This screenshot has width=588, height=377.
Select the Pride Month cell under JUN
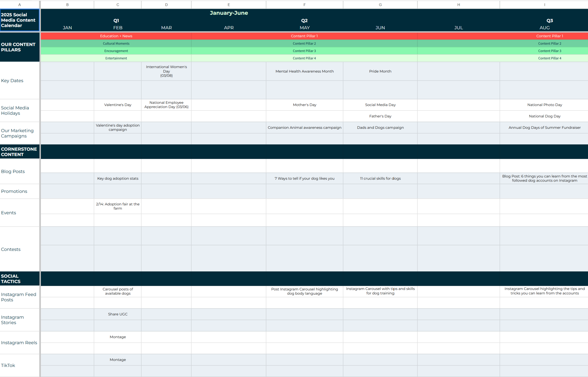click(x=380, y=71)
